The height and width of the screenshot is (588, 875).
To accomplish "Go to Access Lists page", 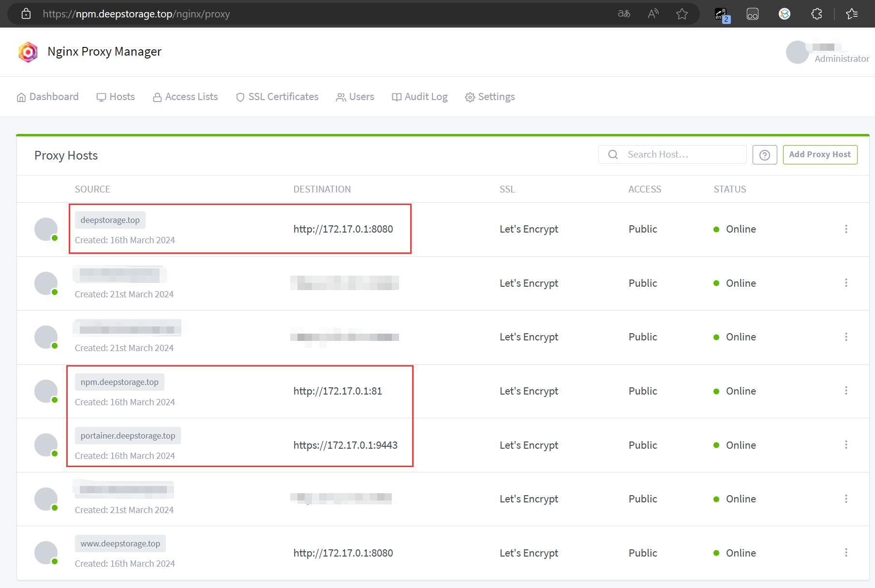I will [x=185, y=97].
